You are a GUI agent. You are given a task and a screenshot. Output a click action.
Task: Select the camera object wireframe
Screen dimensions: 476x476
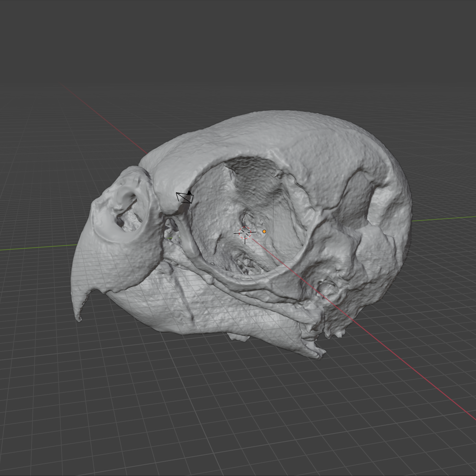pyautogui.click(x=185, y=197)
